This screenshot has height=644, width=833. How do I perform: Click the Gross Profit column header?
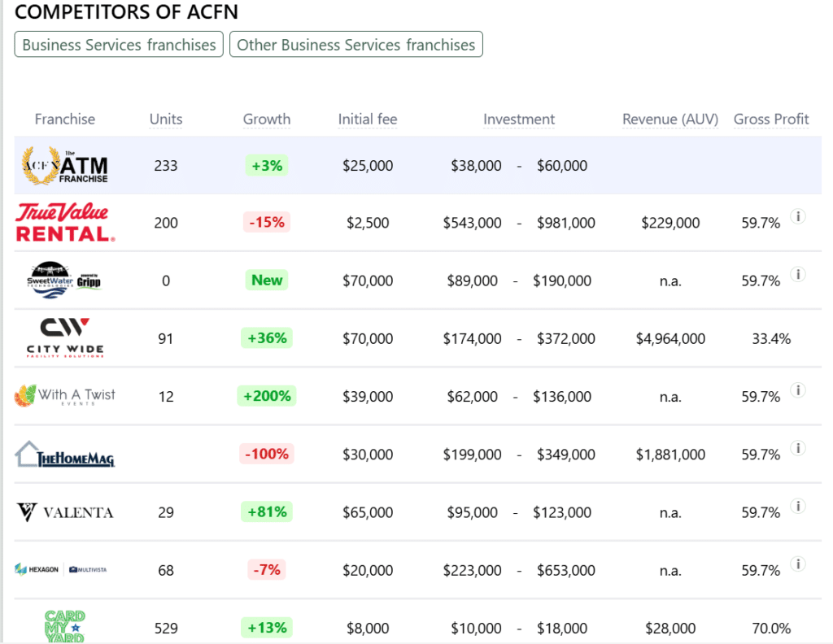click(x=771, y=119)
